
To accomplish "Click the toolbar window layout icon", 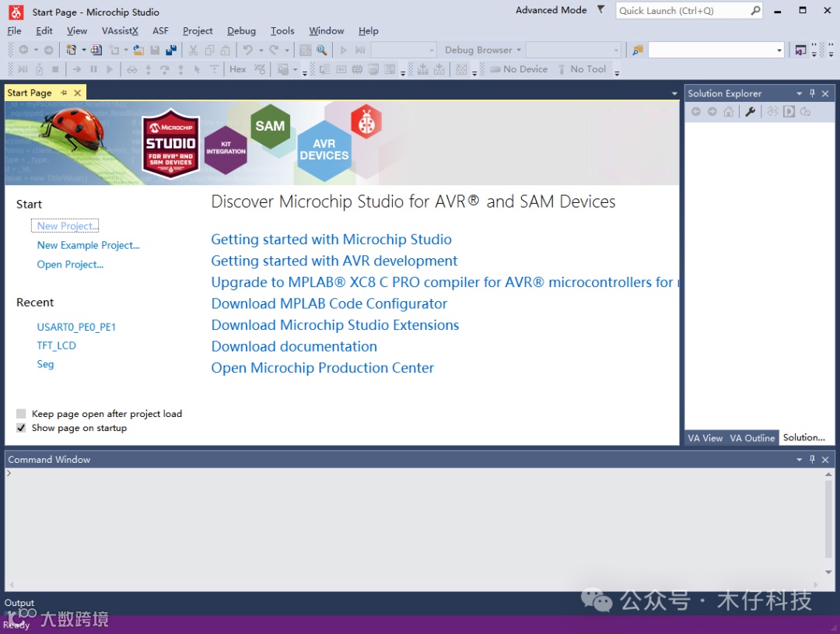I will pyautogui.click(x=800, y=50).
